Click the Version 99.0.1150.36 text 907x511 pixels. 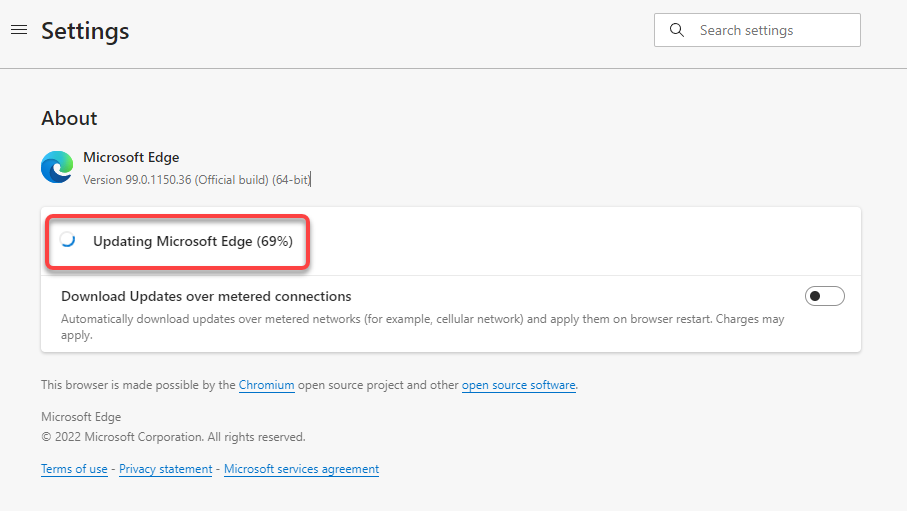pos(197,180)
